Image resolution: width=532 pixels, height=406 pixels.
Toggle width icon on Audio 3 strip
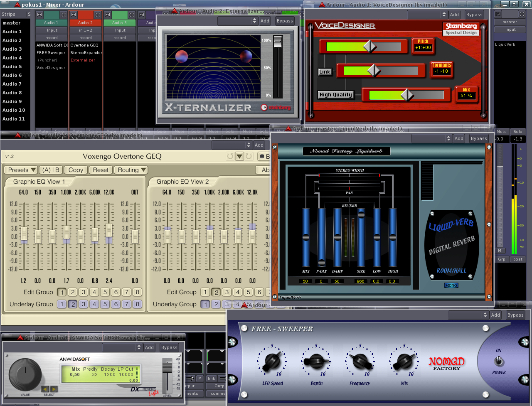(108, 15)
